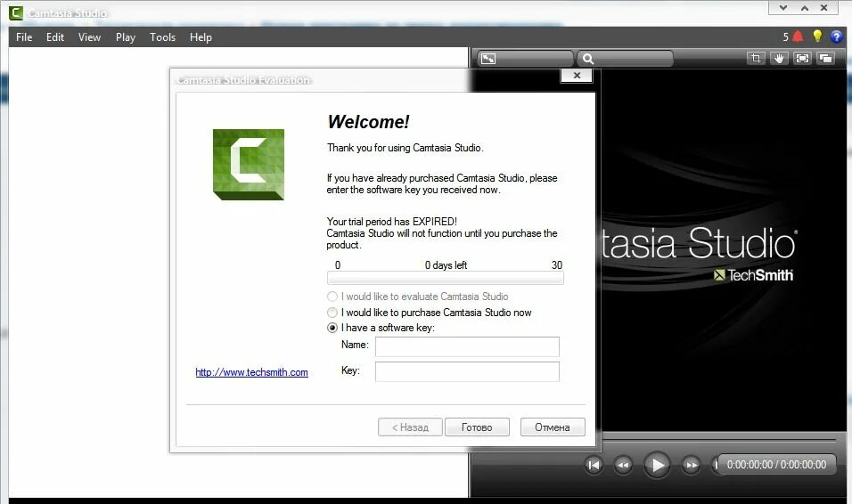
Task: Close the Camtasia Studio Evaluation dialog
Action: click(577, 76)
